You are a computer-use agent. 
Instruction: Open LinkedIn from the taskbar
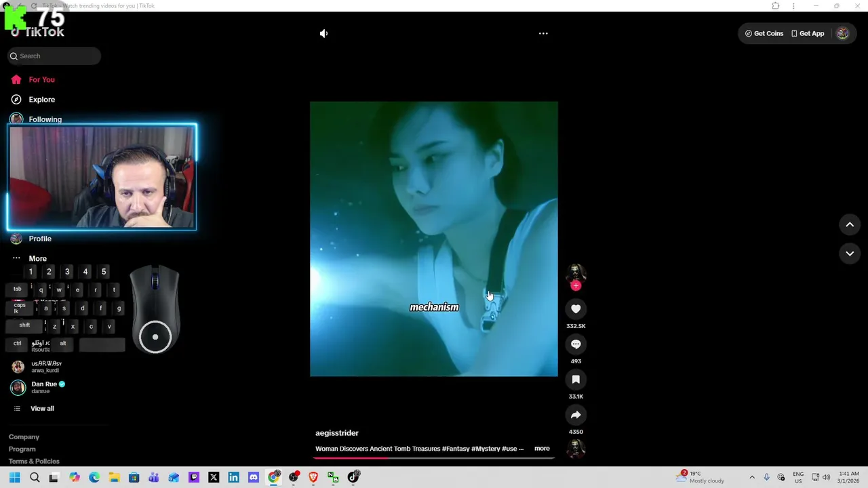pyautogui.click(x=233, y=478)
